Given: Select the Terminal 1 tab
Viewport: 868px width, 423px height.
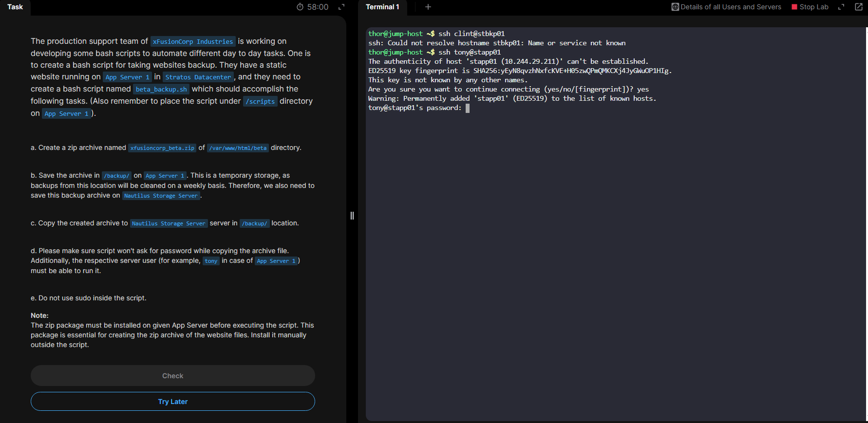Looking at the screenshot, I should click(x=382, y=7).
